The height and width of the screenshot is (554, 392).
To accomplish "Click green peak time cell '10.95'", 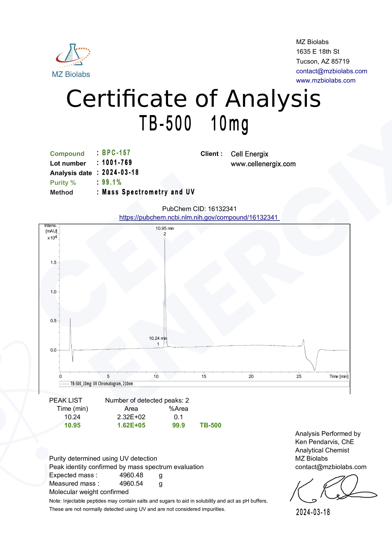I will tap(72, 425).
